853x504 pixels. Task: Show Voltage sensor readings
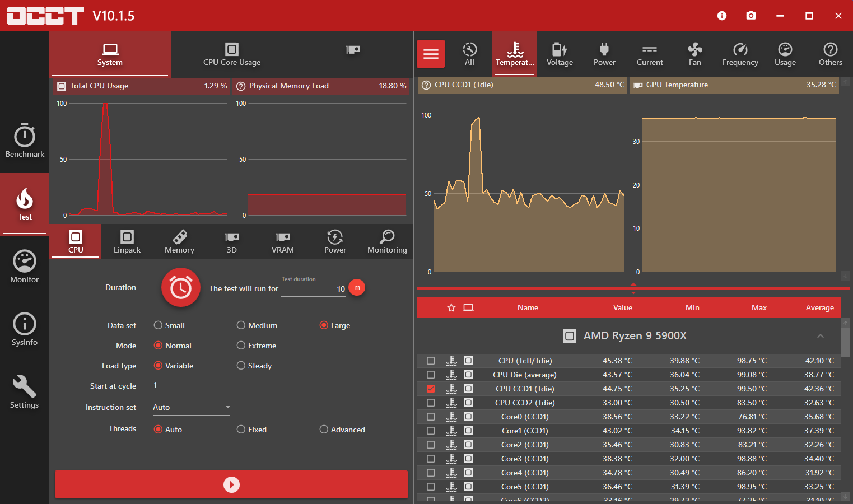[560, 54]
